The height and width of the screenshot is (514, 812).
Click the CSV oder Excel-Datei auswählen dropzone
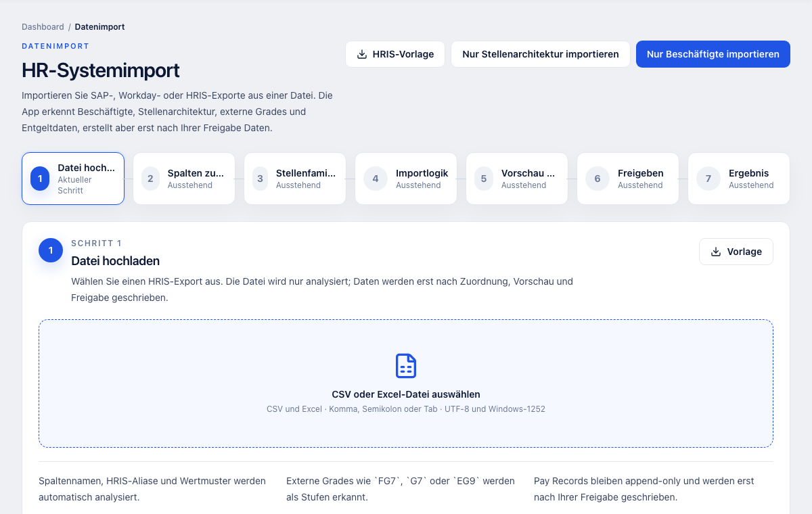406,383
